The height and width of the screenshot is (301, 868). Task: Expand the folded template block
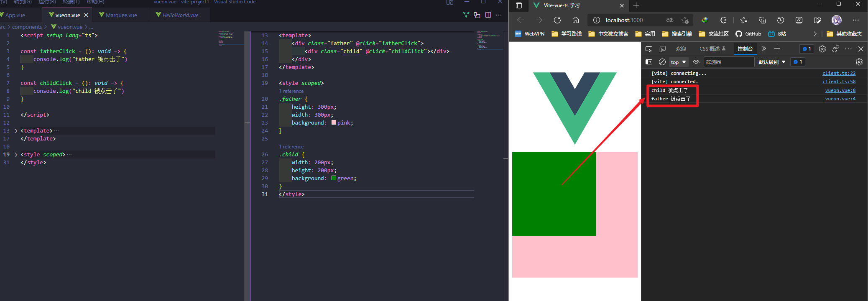coord(16,131)
